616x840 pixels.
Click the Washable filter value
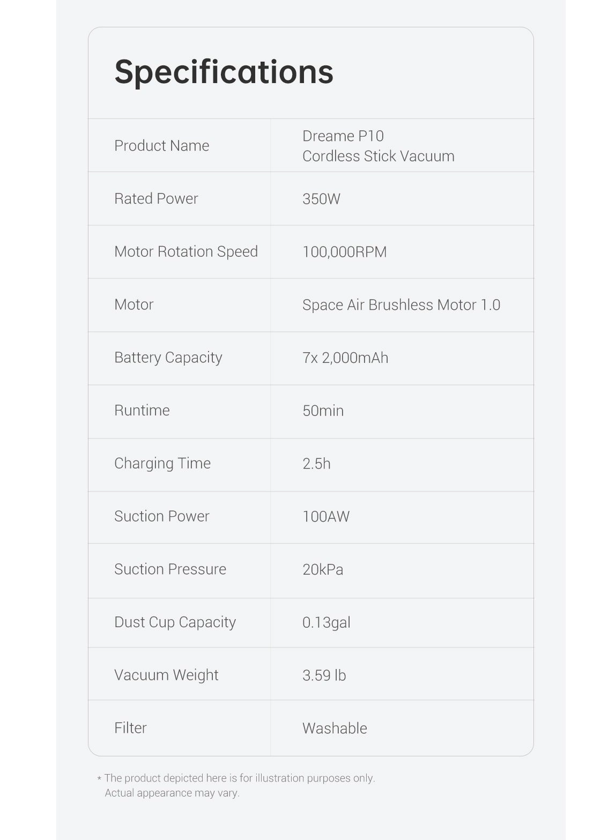click(x=335, y=728)
